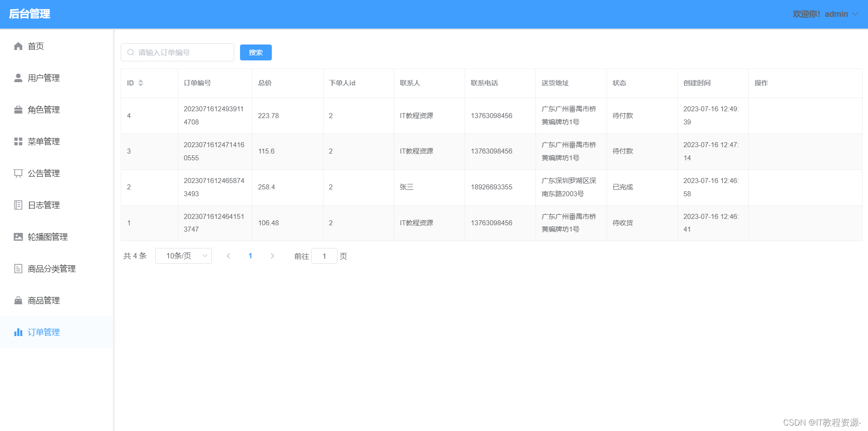Click the home icon beside 首页
This screenshot has width=868, height=431.
coord(18,46)
